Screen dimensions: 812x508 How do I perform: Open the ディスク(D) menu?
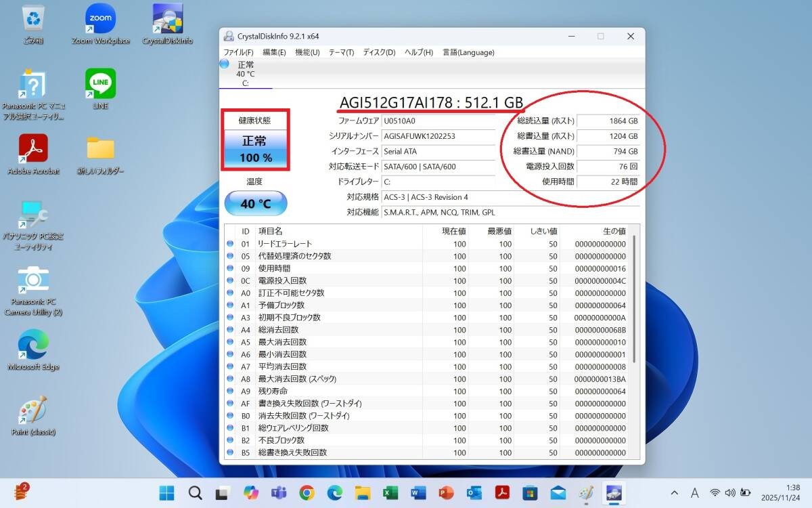(x=379, y=52)
